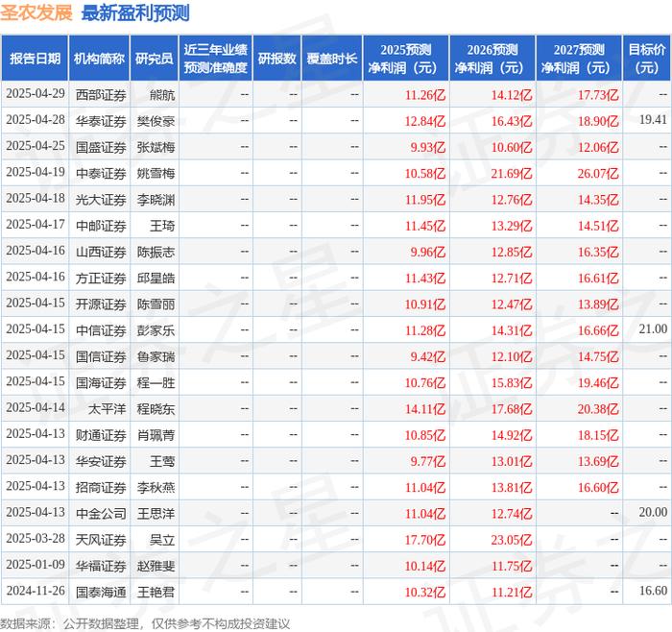Click the 18.90亿 forecast value

click(598, 121)
